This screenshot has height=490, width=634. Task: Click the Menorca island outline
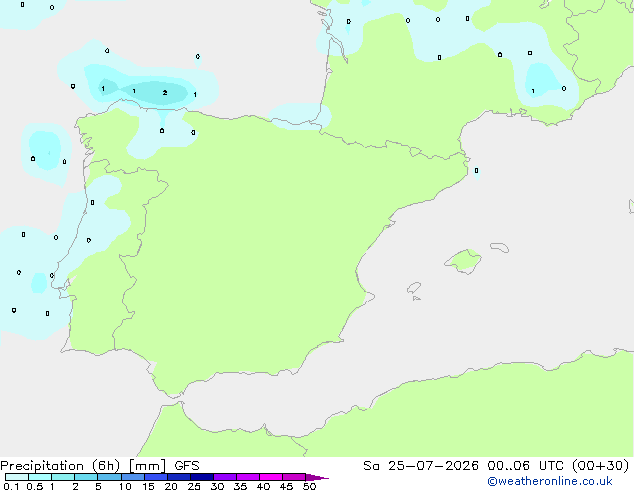pyautogui.click(x=500, y=247)
